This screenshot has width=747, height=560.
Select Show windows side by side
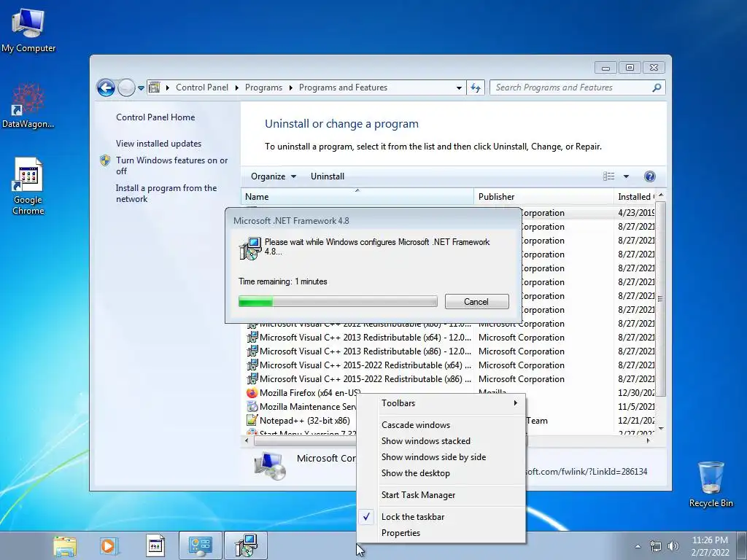pyautogui.click(x=441, y=457)
